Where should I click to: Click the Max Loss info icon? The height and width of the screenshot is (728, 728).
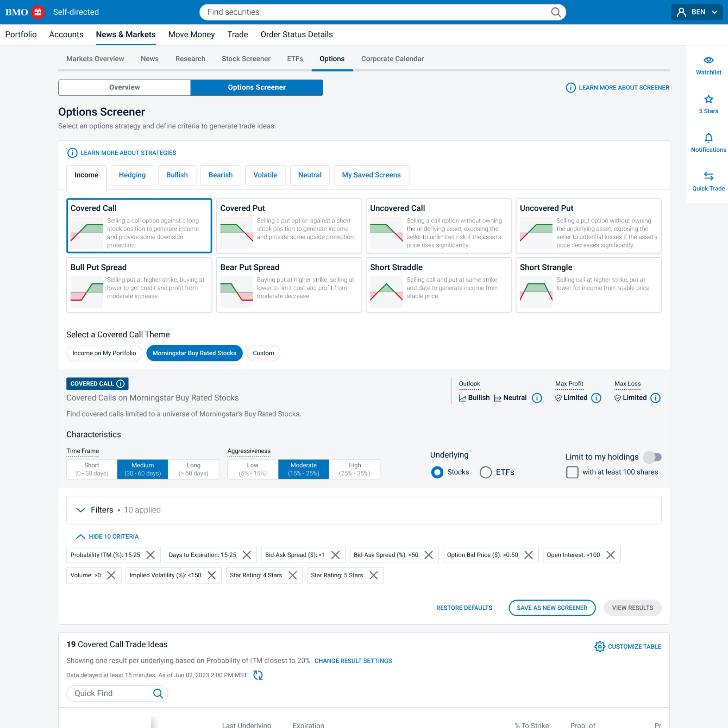[656, 398]
